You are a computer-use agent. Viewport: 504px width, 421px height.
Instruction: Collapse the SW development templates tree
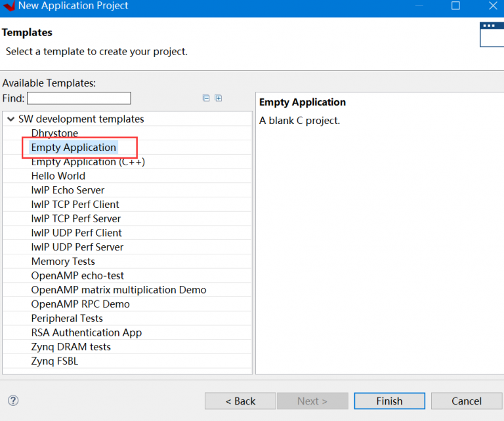(x=10, y=119)
